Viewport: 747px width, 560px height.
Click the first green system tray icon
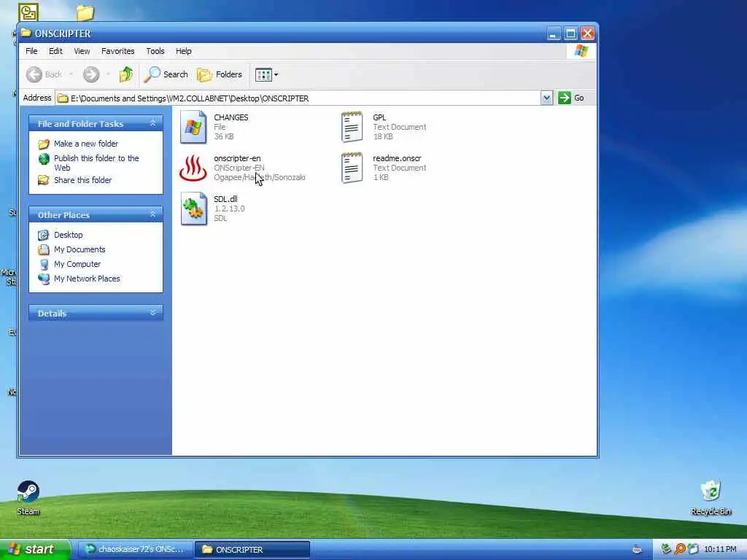point(666,550)
